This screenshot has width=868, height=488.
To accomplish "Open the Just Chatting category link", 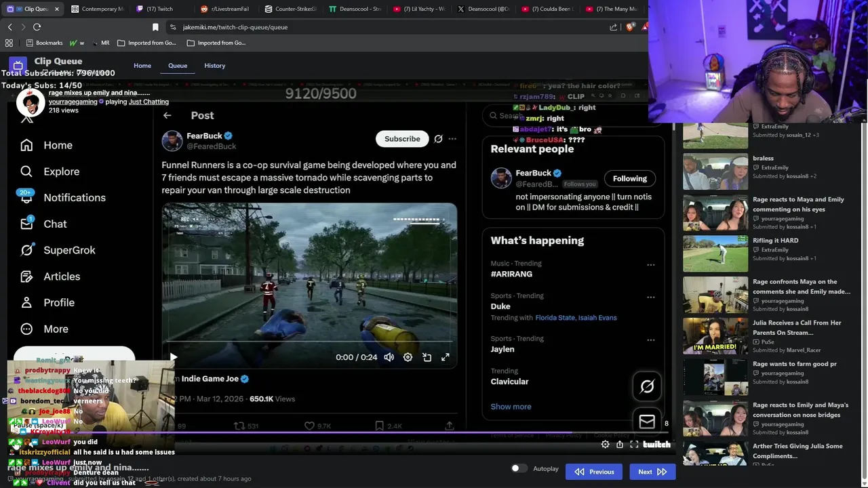I will [x=149, y=102].
